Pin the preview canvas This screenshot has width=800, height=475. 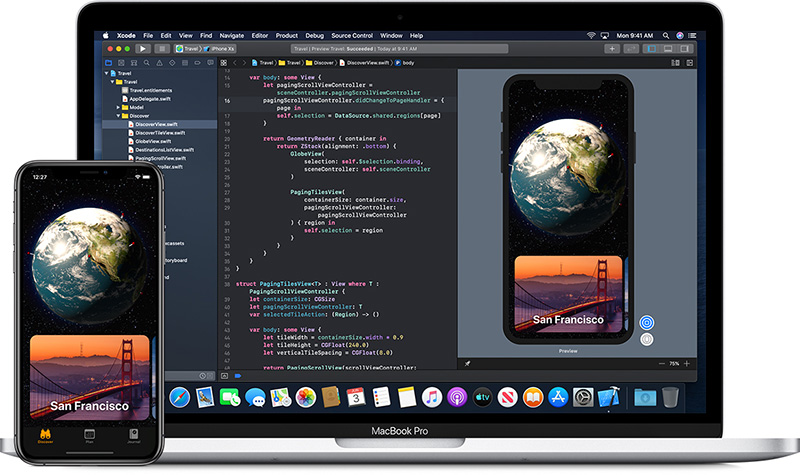point(467,364)
